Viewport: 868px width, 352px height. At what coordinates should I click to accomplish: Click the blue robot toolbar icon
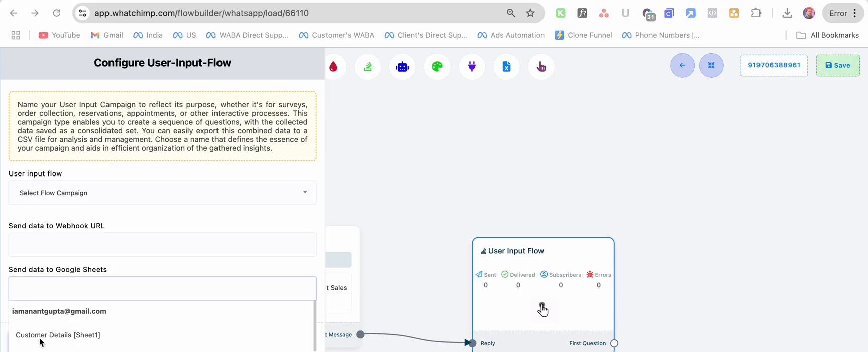click(x=402, y=67)
